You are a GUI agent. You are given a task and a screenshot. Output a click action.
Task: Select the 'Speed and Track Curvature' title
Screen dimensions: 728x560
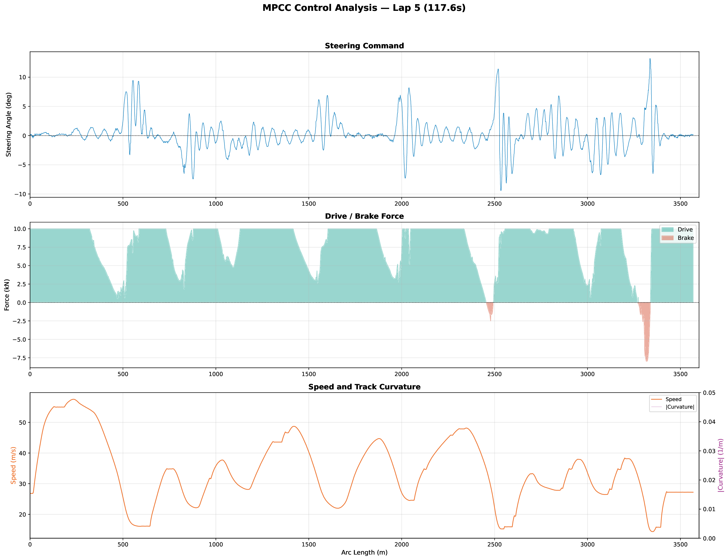pyautogui.click(x=364, y=387)
